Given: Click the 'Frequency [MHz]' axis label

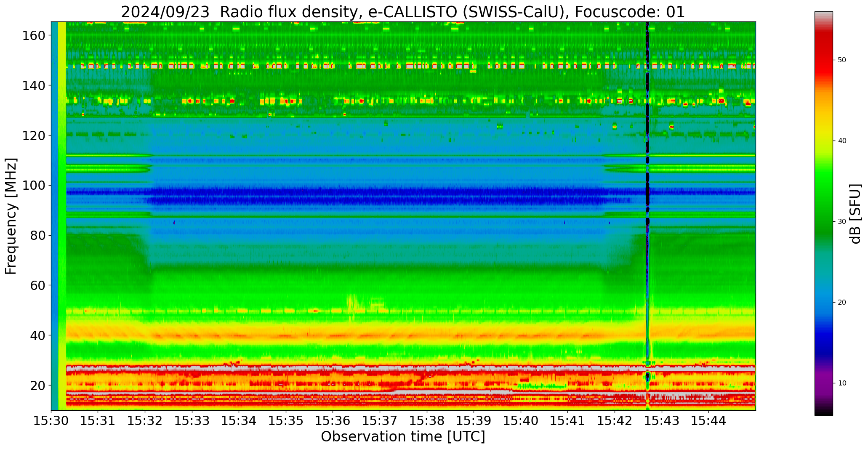Looking at the screenshot, I should point(11,216).
